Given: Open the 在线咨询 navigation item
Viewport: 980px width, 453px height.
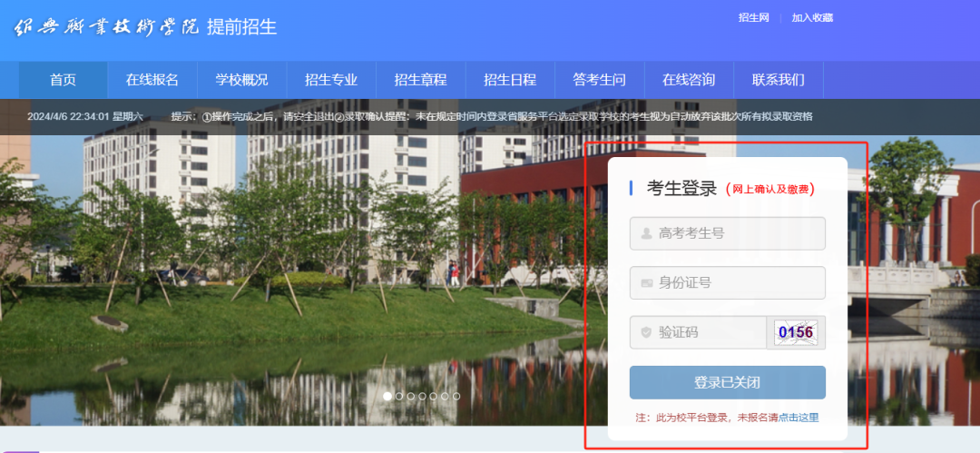Looking at the screenshot, I should [x=689, y=80].
